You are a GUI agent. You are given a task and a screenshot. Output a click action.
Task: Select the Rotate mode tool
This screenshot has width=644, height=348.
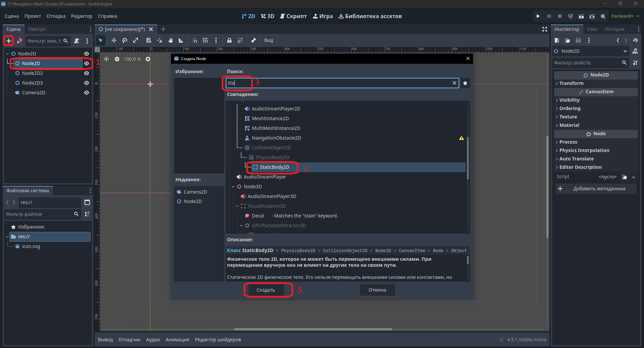coord(125,40)
